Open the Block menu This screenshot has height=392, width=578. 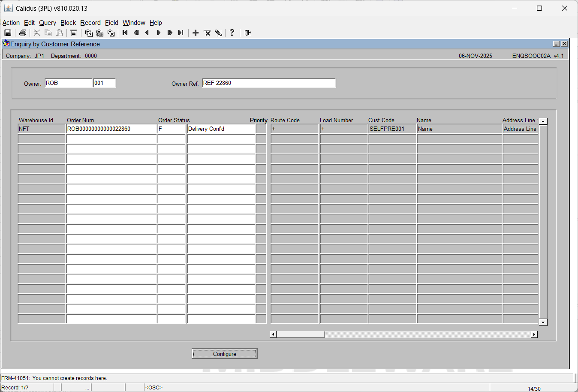(68, 23)
